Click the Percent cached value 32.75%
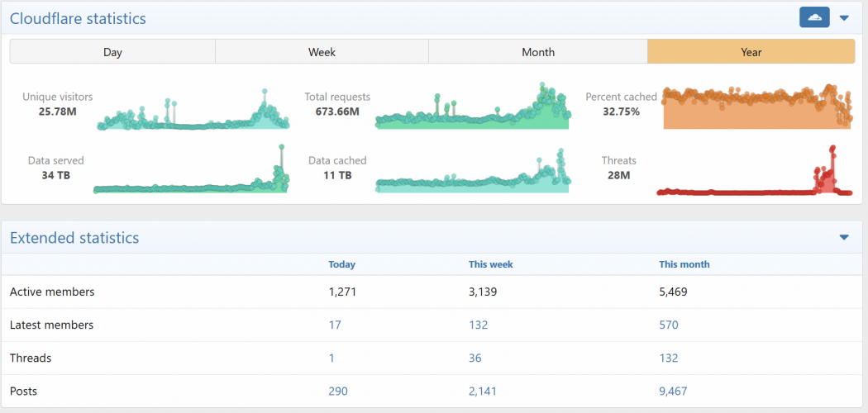The height and width of the screenshot is (413, 868). [x=621, y=112]
